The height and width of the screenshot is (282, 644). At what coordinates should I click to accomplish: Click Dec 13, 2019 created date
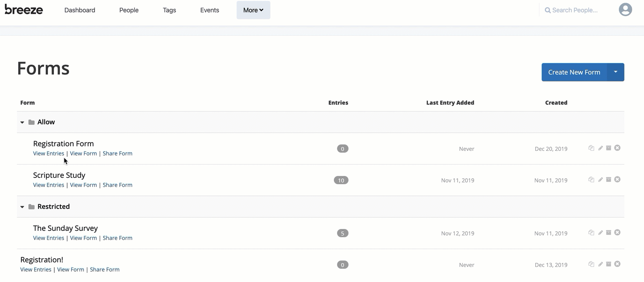point(551,265)
